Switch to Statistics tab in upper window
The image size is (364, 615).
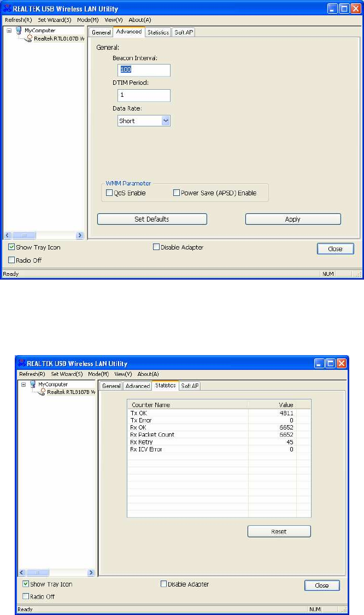coord(158,32)
